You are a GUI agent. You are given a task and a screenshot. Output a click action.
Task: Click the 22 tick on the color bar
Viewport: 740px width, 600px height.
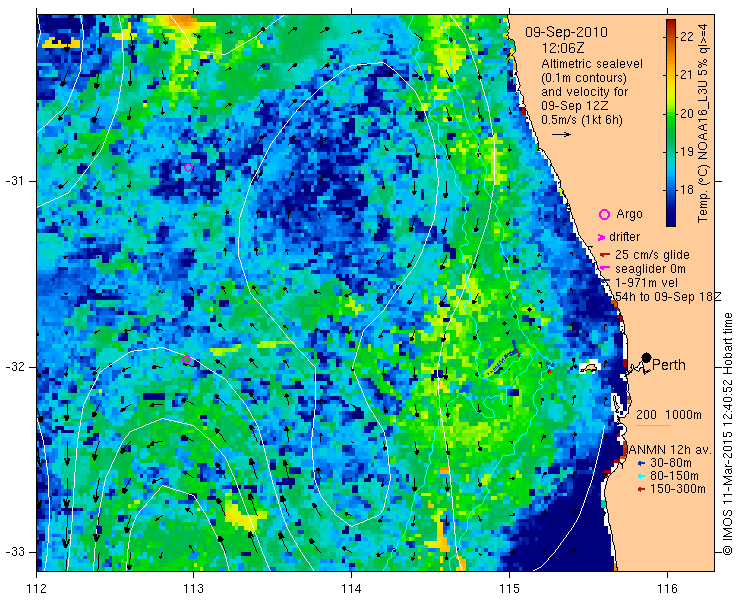tap(687, 36)
